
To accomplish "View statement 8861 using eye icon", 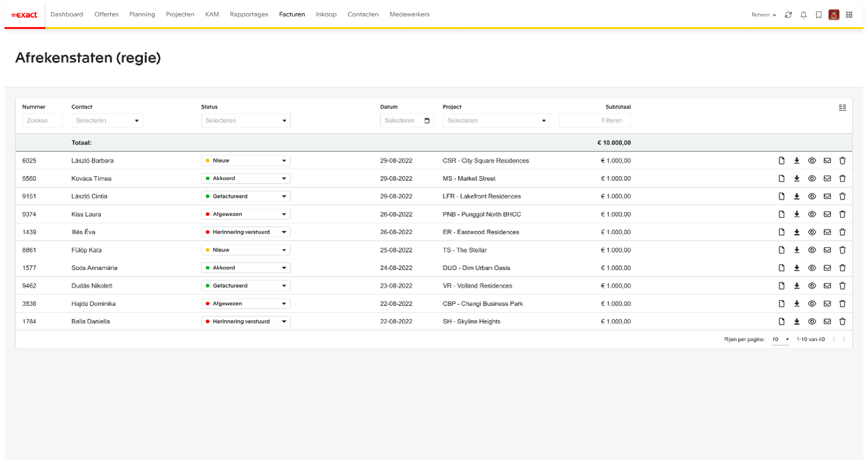I will (812, 250).
